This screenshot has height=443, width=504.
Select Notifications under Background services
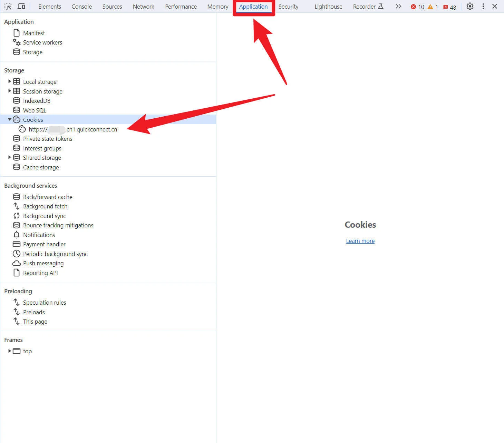click(x=39, y=235)
